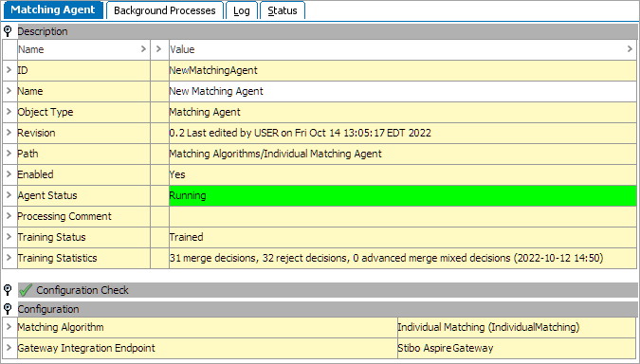Click the Description section header
This screenshot has height=364, width=640.
tap(327, 31)
